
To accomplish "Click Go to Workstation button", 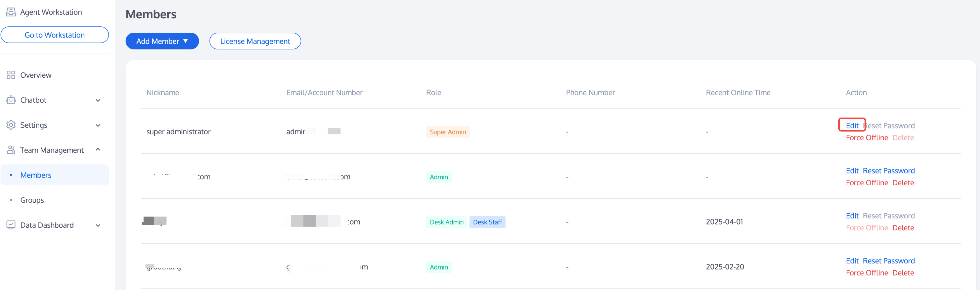I will pos(55,35).
